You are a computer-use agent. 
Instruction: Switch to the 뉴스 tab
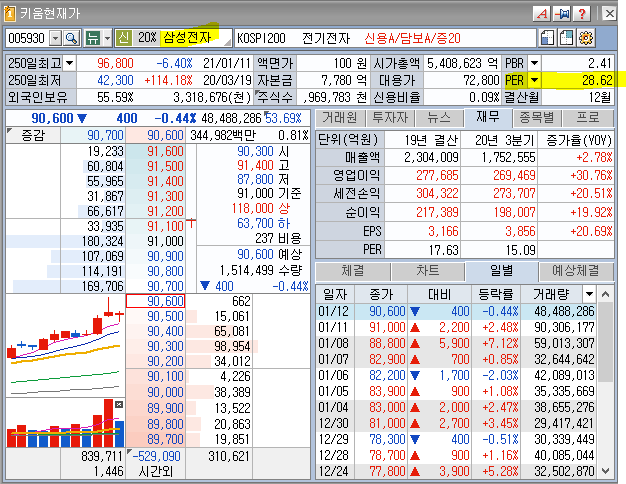pos(439,118)
